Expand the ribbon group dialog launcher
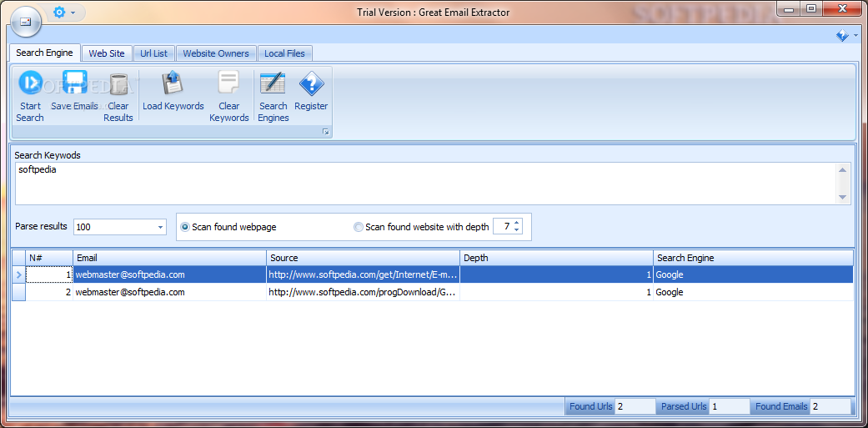 (325, 132)
